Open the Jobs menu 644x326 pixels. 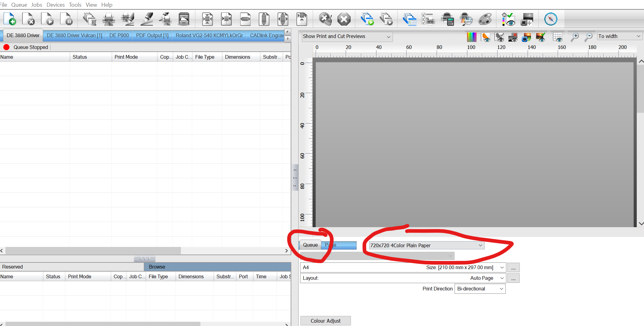(x=36, y=5)
